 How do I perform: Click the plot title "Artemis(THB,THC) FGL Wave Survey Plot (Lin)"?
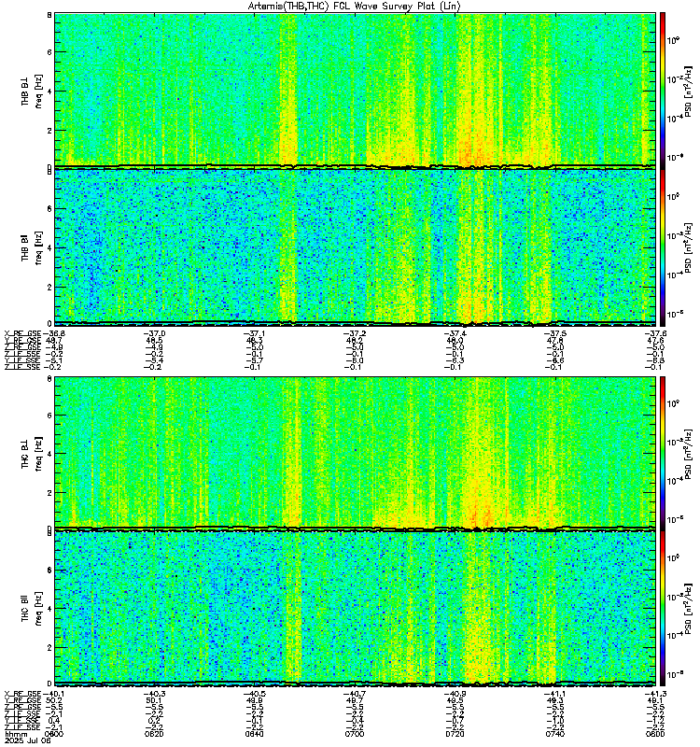pos(355,7)
